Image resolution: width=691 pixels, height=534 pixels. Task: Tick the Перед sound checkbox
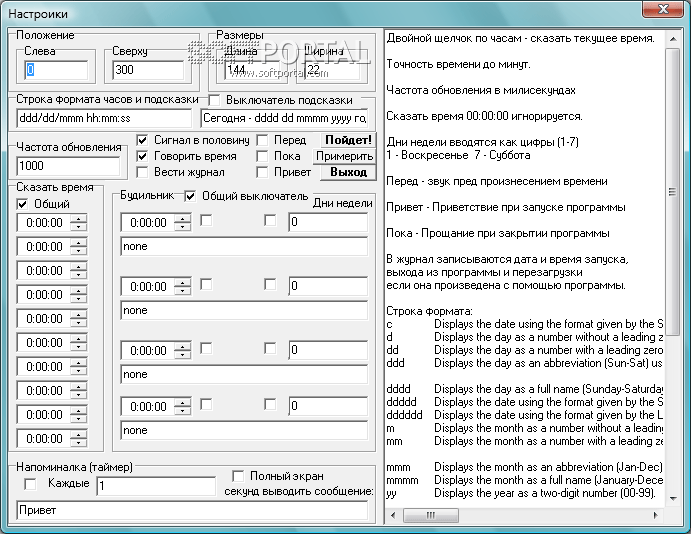click(262, 140)
